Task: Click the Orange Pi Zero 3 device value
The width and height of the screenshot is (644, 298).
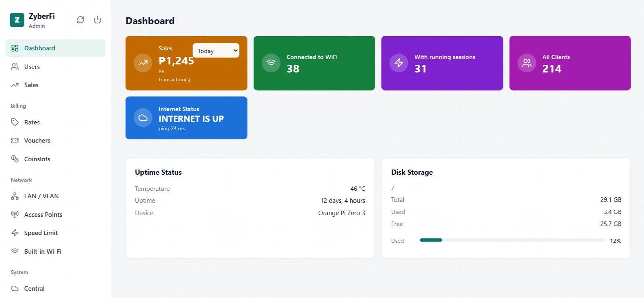Action: click(342, 213)
